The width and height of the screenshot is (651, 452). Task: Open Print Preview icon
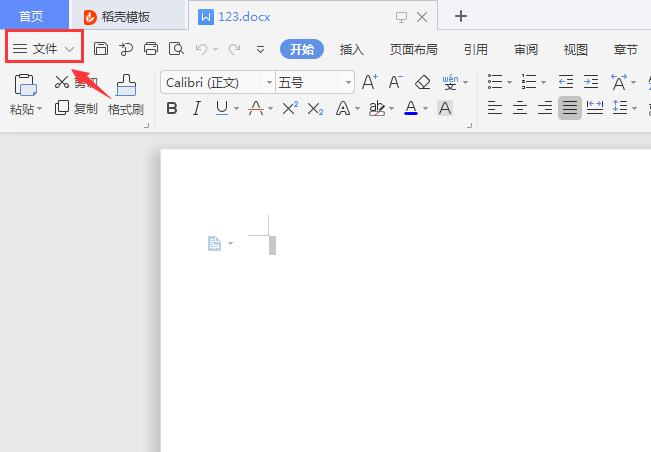[176, 49]
